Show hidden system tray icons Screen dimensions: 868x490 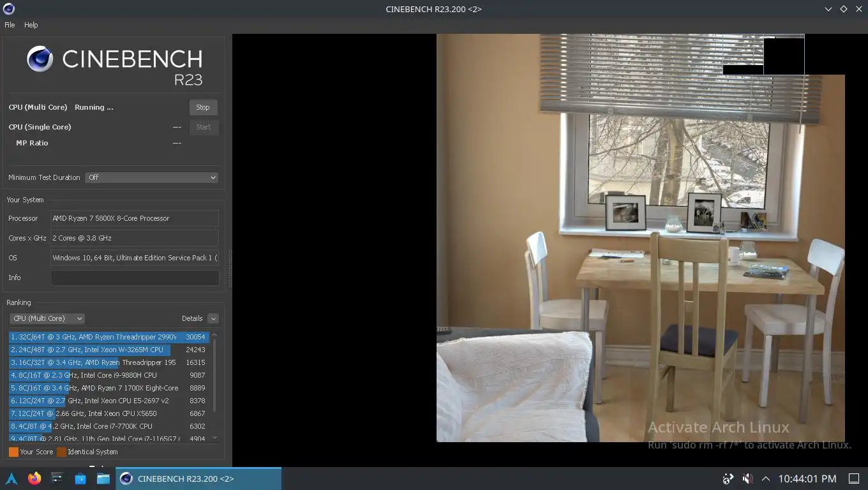coord(766,479)
